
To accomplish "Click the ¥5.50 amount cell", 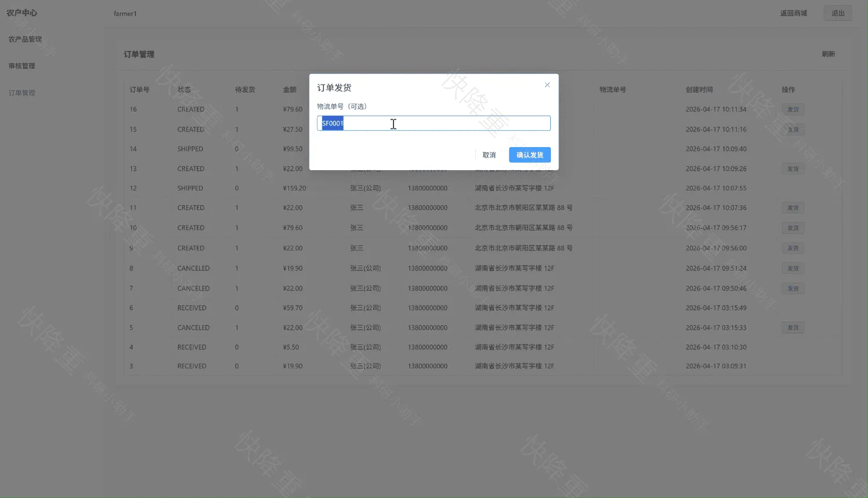I will click(x=291, y=347).
